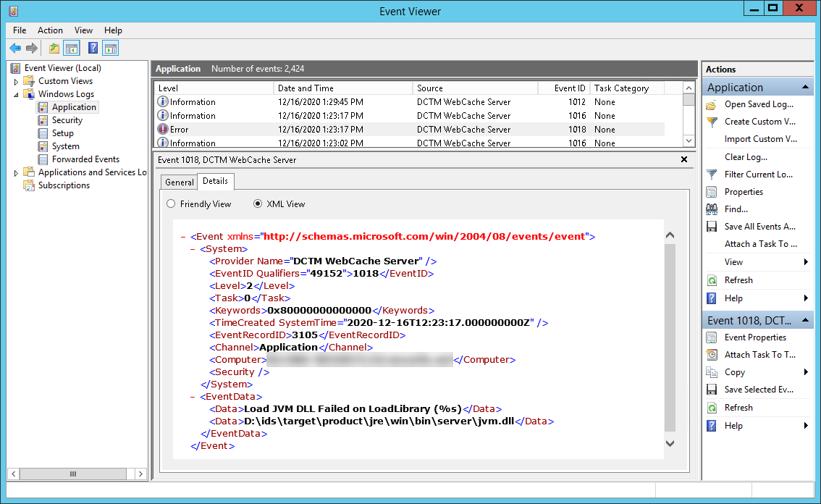Viewport: 821px width, 504px height.
Task: Click the Filter Current Log funnel icon
Action: (x=712, y=175)
